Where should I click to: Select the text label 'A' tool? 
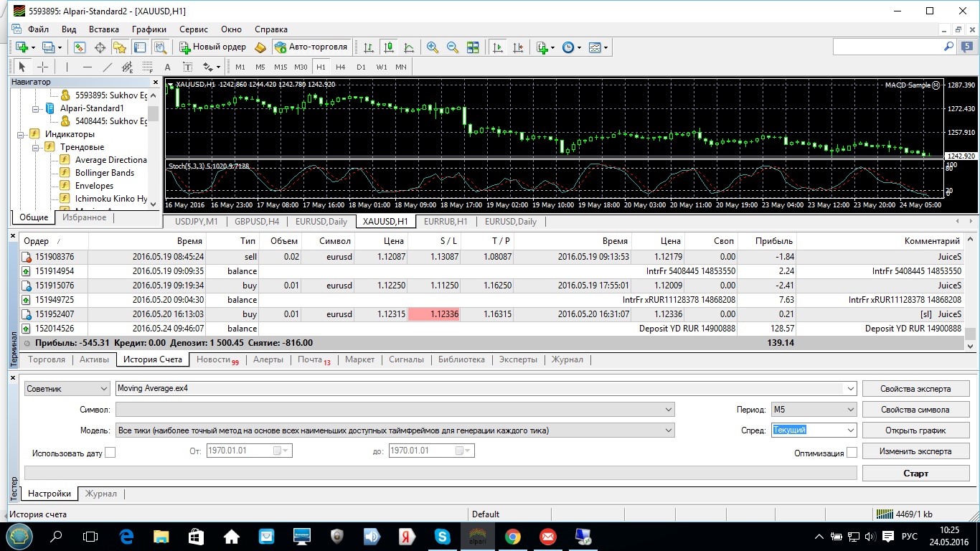[x=168, y=67]
